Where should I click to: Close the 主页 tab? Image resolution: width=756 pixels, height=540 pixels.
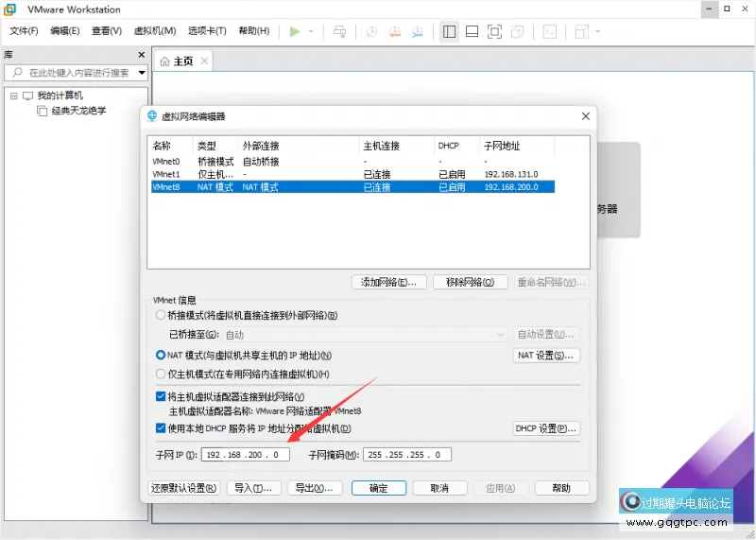click(204, 61)
